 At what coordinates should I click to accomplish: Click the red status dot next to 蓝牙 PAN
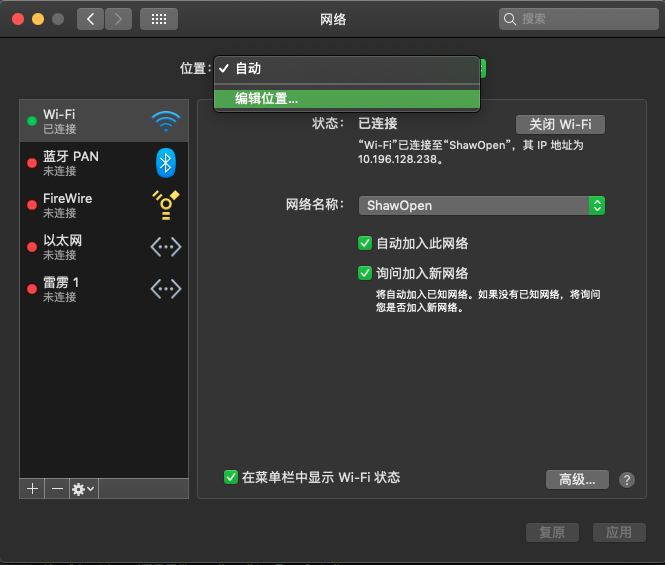[32, 163]
